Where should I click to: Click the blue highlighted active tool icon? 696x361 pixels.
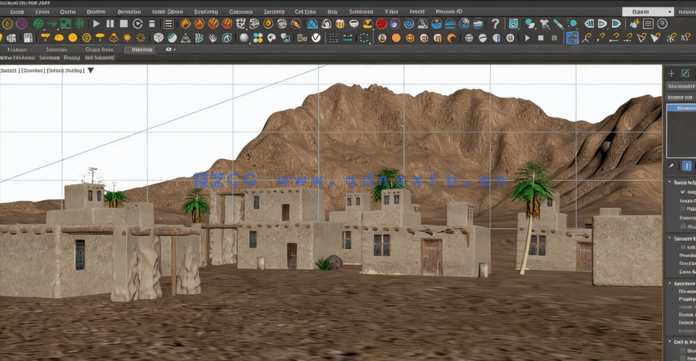pos(572,38)
